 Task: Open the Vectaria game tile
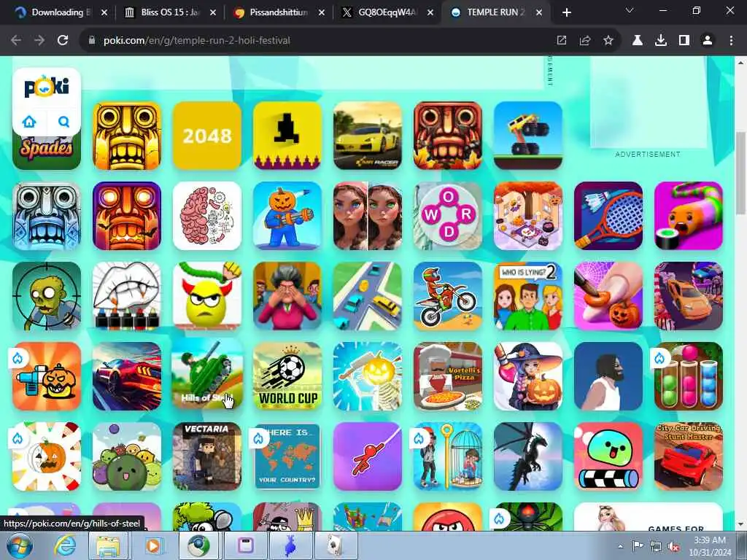(207, 456)
